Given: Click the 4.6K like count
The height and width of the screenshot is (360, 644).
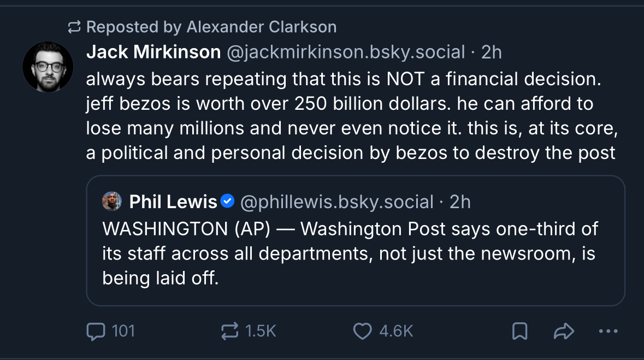Looking at the screenshot, I should 396,331.
